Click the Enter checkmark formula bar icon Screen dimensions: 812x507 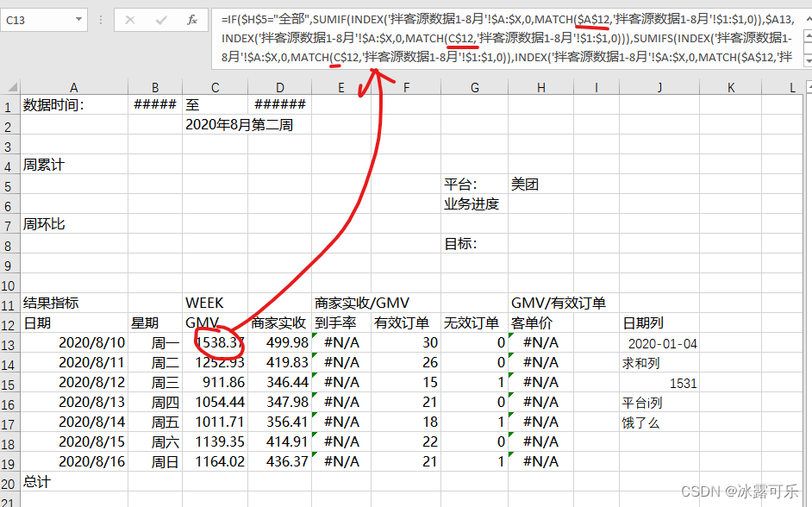pyautogui.click(x=161, y=20)
